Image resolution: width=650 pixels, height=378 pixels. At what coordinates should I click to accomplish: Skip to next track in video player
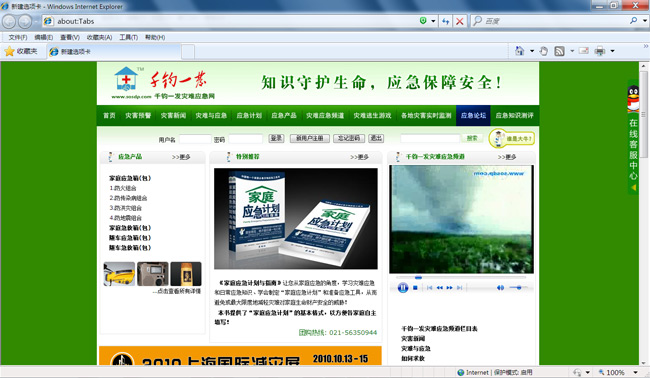[459, 288]
